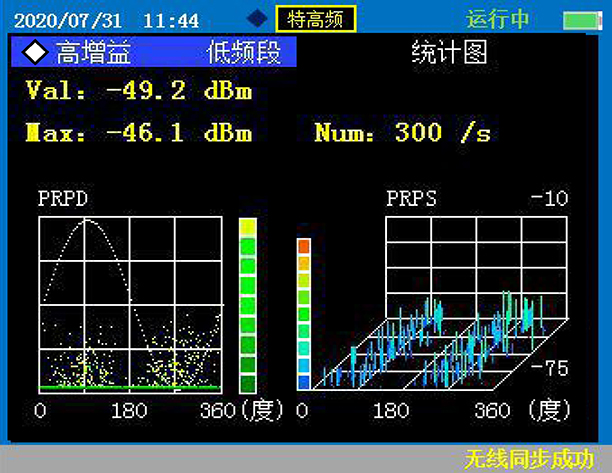Click the date 2020/07/31 in top bar

coord(68,19)
